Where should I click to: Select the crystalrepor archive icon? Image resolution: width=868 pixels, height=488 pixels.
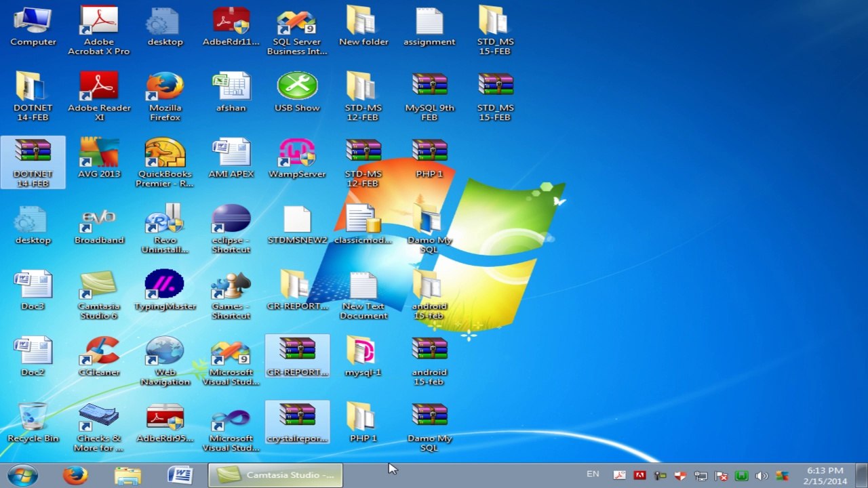(x=297, y=423)
